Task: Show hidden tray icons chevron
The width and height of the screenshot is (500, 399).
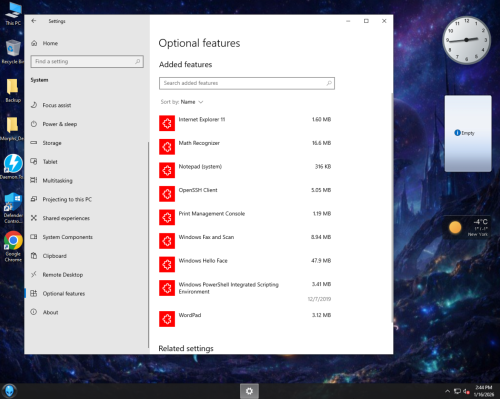Action: pyautogui.click(x=447, y=391)
